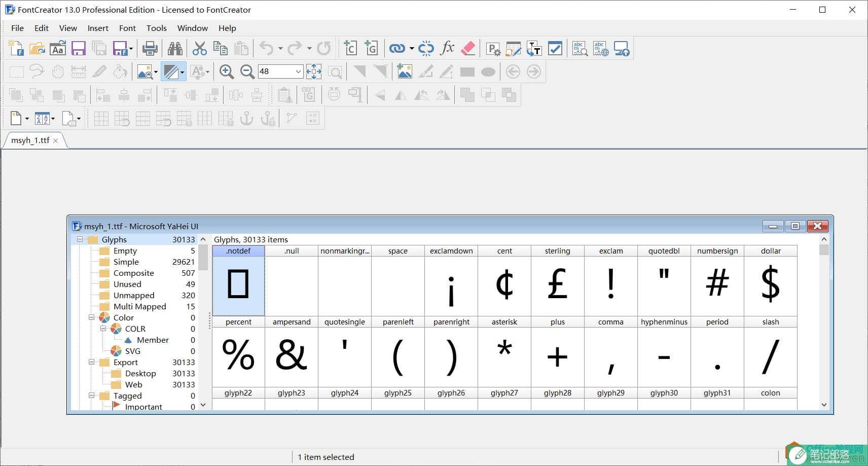Open the Tools menu
This screenshot has width=868, height=466.
pos(157,28)
